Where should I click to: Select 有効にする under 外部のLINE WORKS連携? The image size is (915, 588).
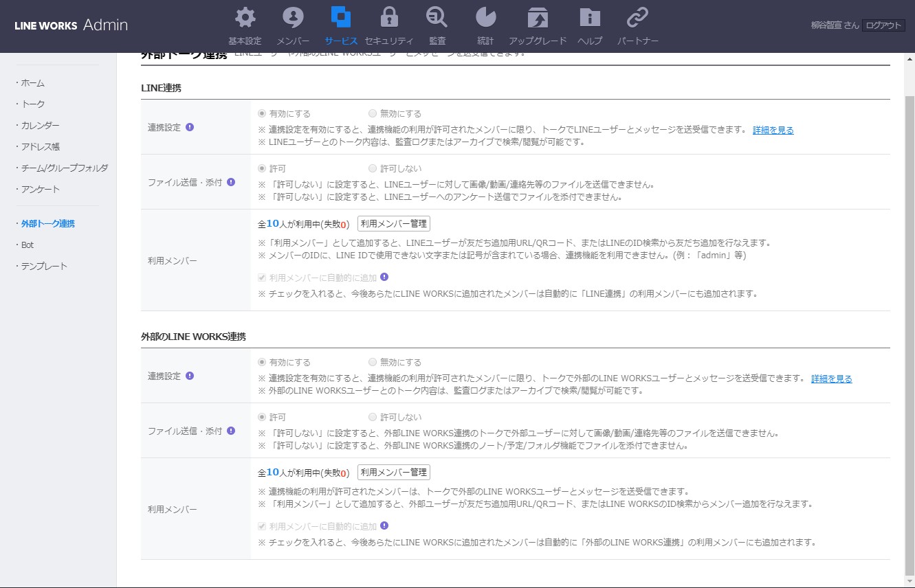(x=262, y=362)
